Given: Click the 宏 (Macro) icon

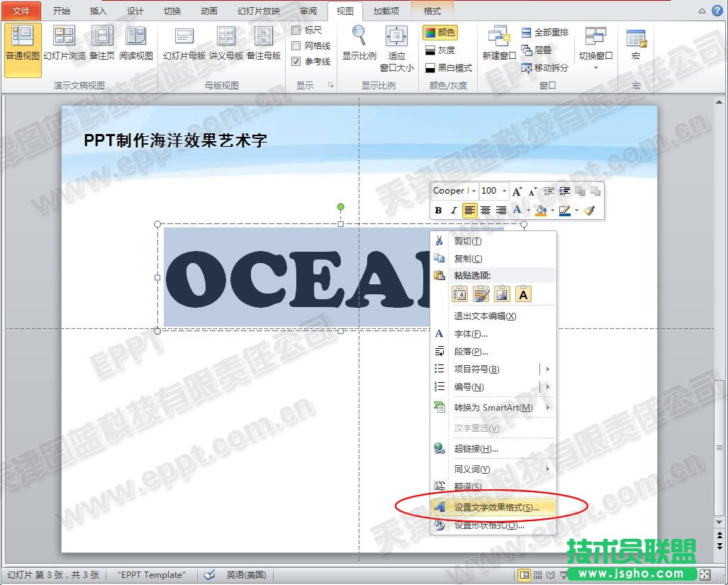Looking at the screenshot, I should [636, 44].
